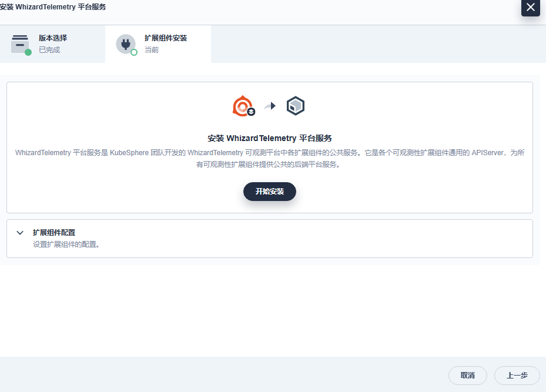Click the 开始安装 button
Image resolution: width=546 pixels, height=392 pixels.
tap(270, 192)
